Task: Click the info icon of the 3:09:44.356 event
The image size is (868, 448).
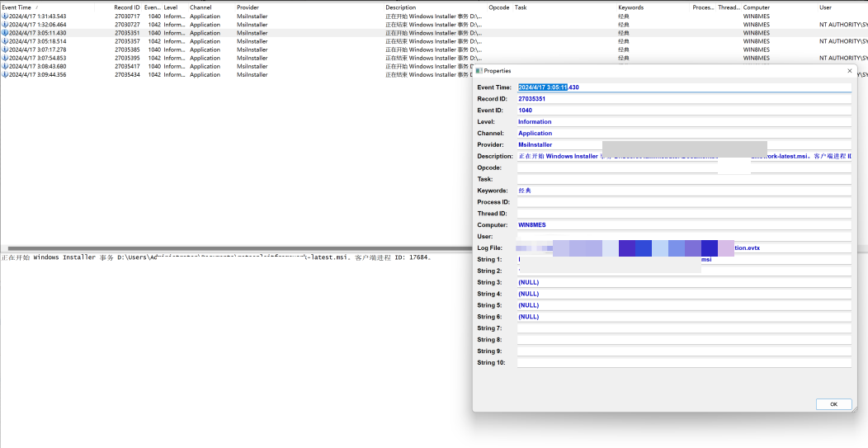Action: pos(5,75)
